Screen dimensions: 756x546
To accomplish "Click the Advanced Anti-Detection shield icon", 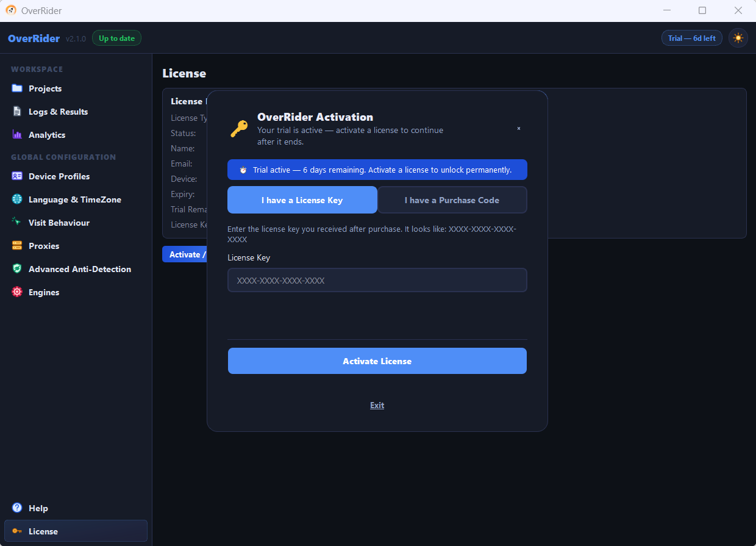I will point(17,269).
